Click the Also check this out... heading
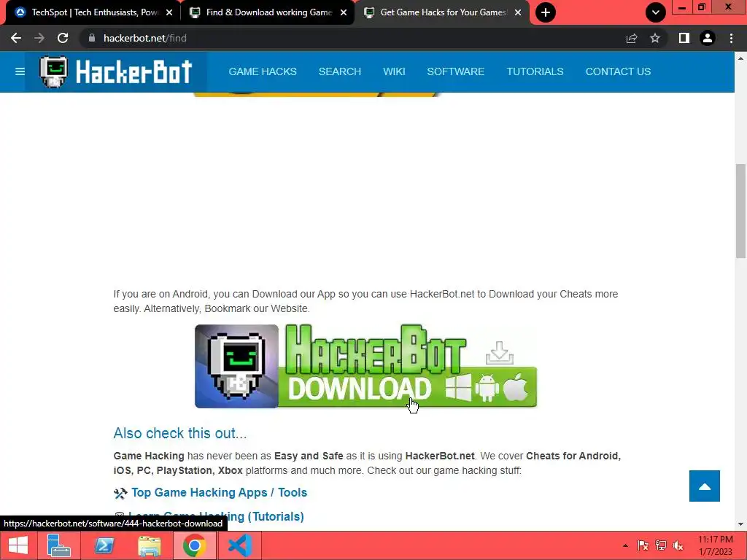The height and width of the screenshot is (560, 747). pos(180,433)
